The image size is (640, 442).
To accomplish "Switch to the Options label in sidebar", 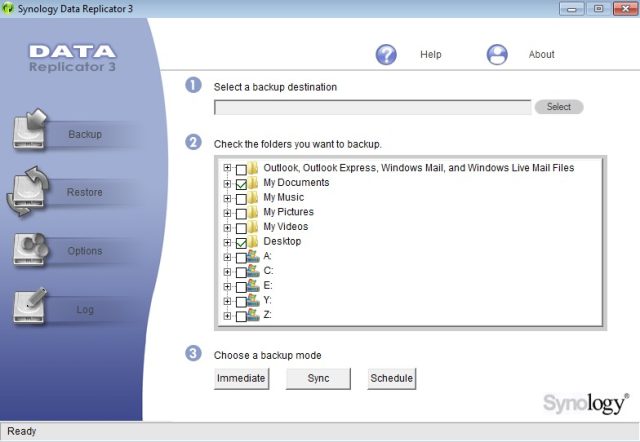I will tap(84, 251).
